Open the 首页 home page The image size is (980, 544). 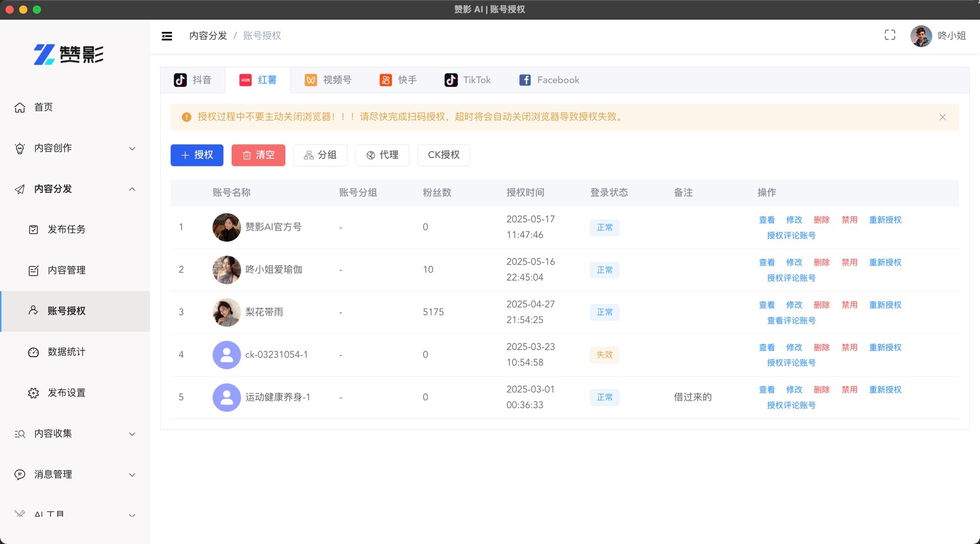click(x=43, y=107)
